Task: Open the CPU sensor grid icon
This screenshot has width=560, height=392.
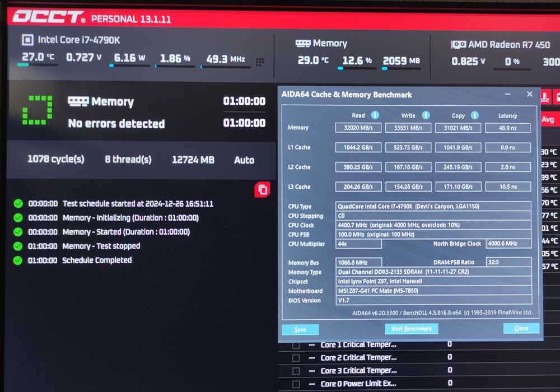Action: (260, 62)
